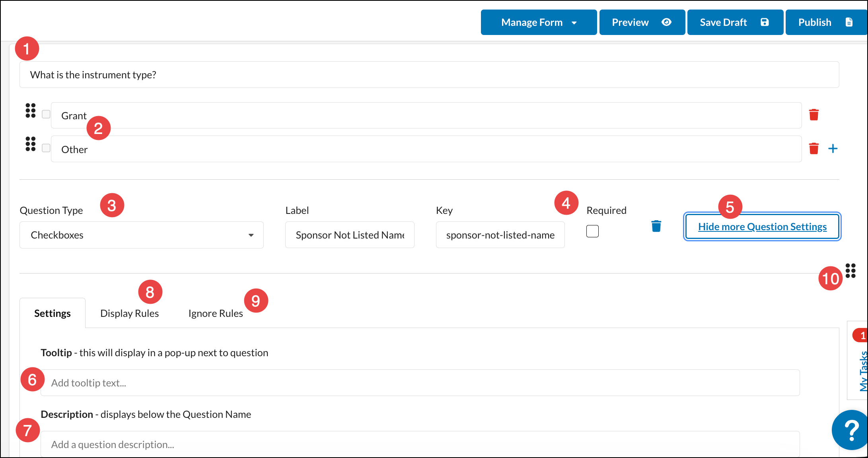Delete the Other option with trash icon

pos(814,149)
